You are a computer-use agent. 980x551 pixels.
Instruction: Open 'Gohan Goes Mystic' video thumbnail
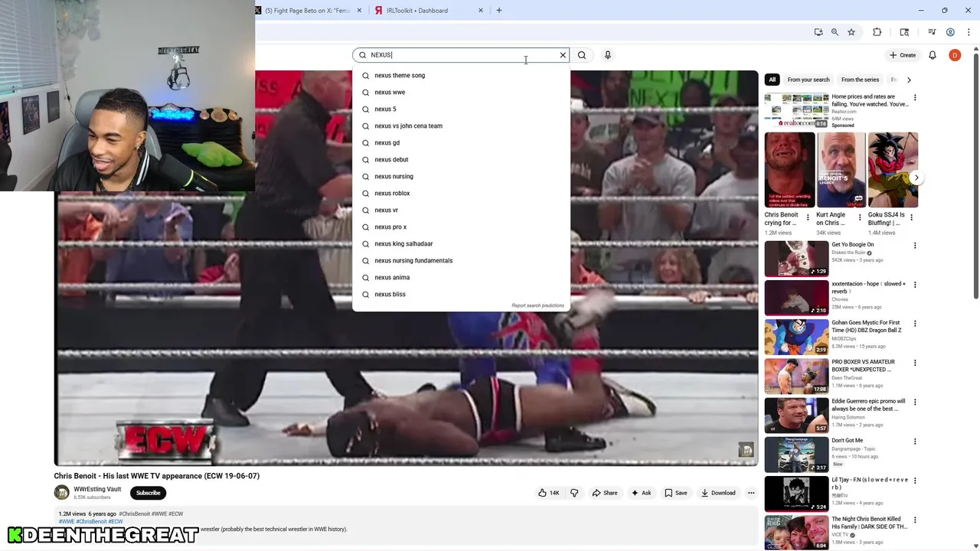[796, 337]
